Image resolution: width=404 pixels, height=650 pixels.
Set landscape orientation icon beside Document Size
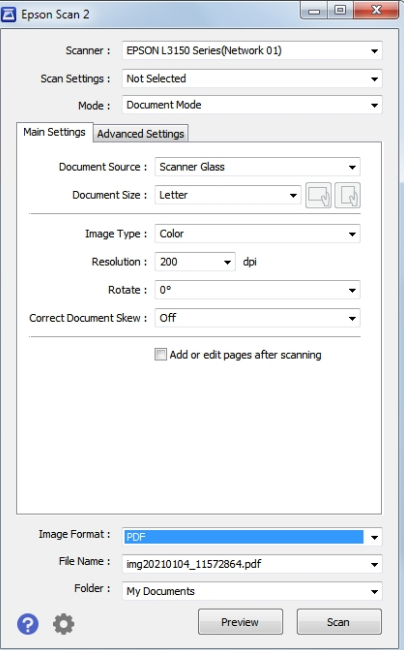(318, 195)
